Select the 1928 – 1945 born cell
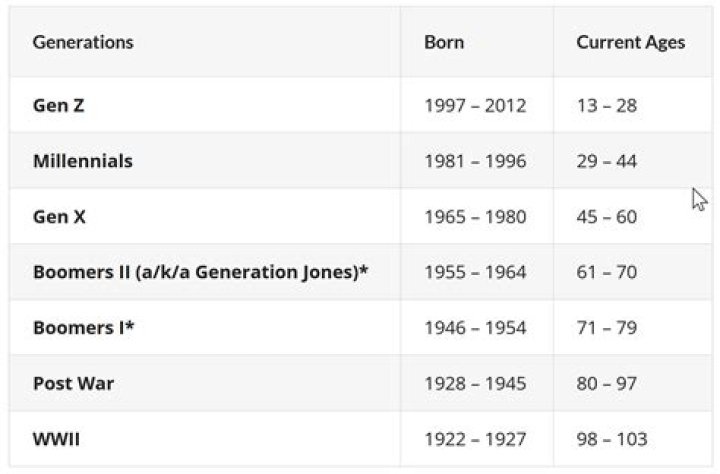 point(475,383)
